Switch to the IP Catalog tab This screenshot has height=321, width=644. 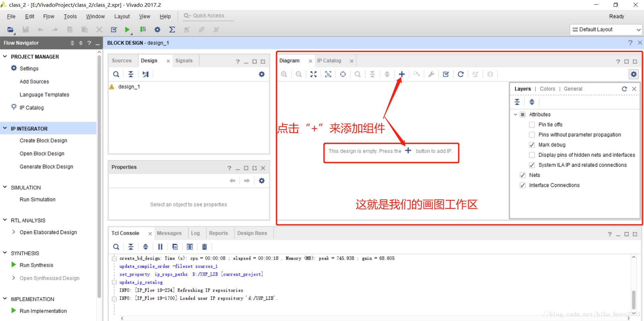coord(329,61)
